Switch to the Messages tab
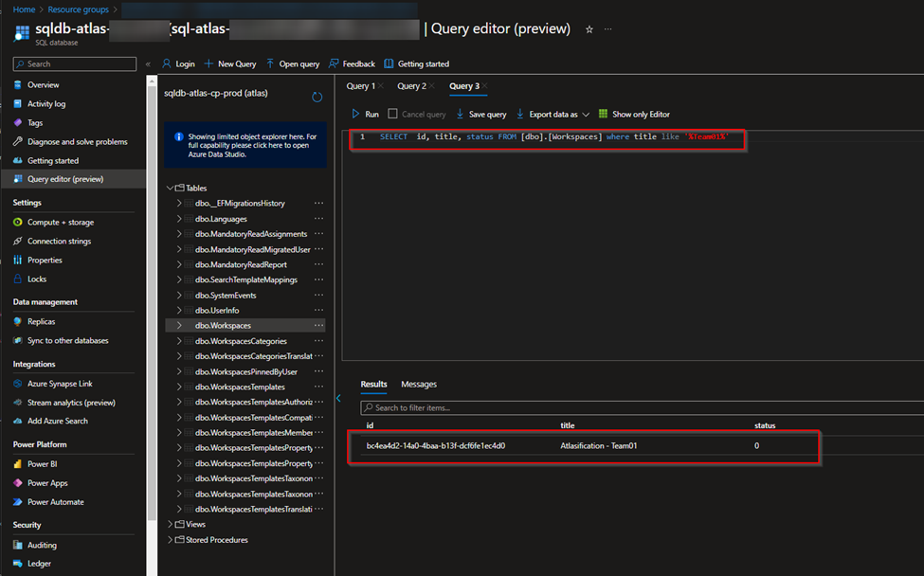This screenshot has height=576, width=924. (x=419, y=384)
